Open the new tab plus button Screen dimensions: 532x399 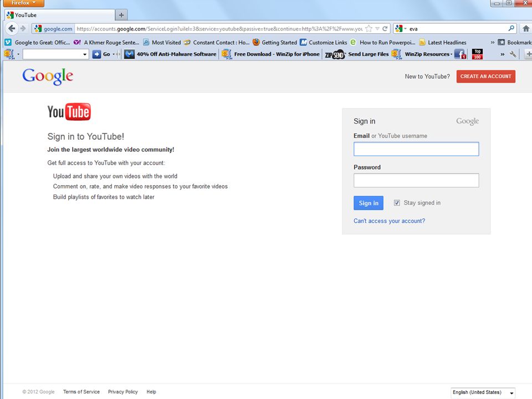click(121, 15)
